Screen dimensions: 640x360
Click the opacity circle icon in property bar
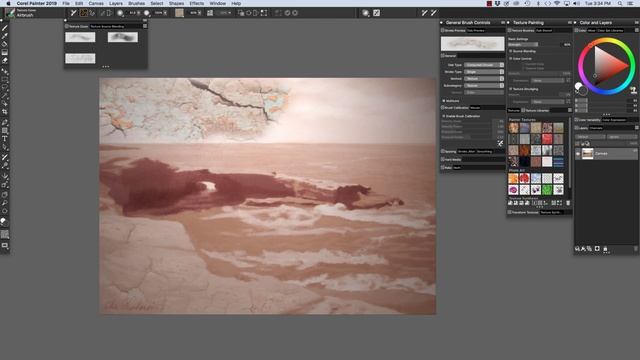coord(147,13)
